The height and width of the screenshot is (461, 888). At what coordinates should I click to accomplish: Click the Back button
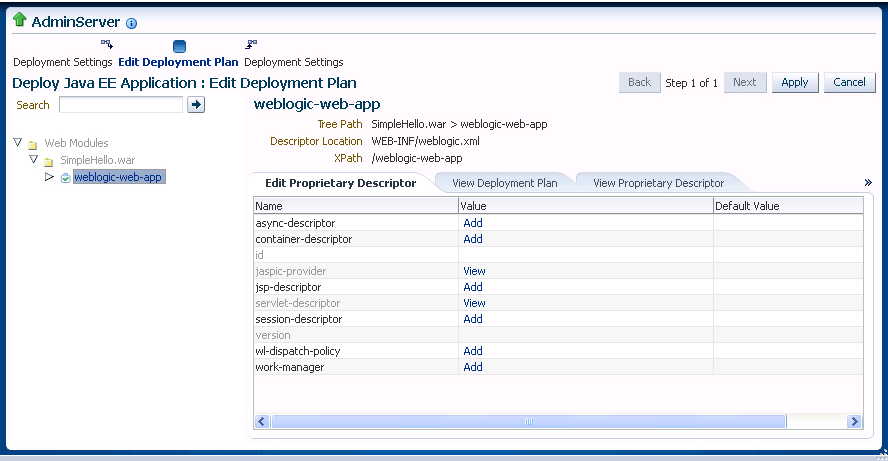pos(639,82)
